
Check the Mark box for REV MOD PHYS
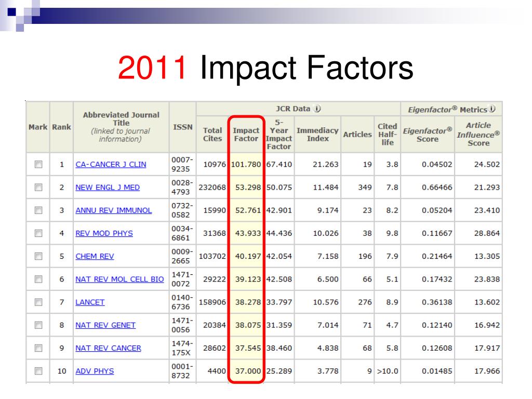pyautogui.click(x=38, y=233)
